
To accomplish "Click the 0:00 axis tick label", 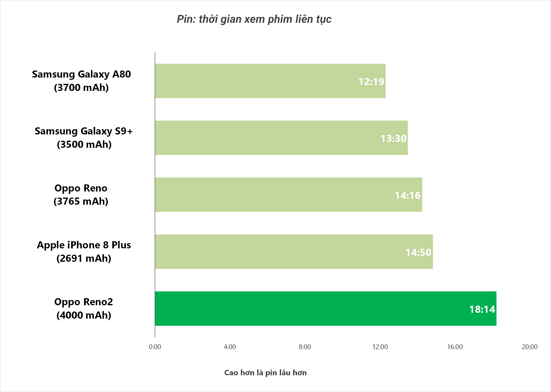I will tap(155, 347).
